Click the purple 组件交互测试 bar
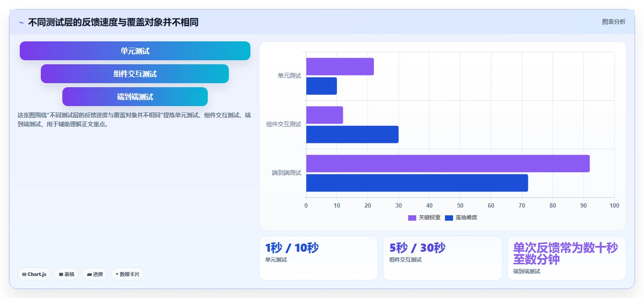Screen dimensions: 644x298 tap(324, 115)
